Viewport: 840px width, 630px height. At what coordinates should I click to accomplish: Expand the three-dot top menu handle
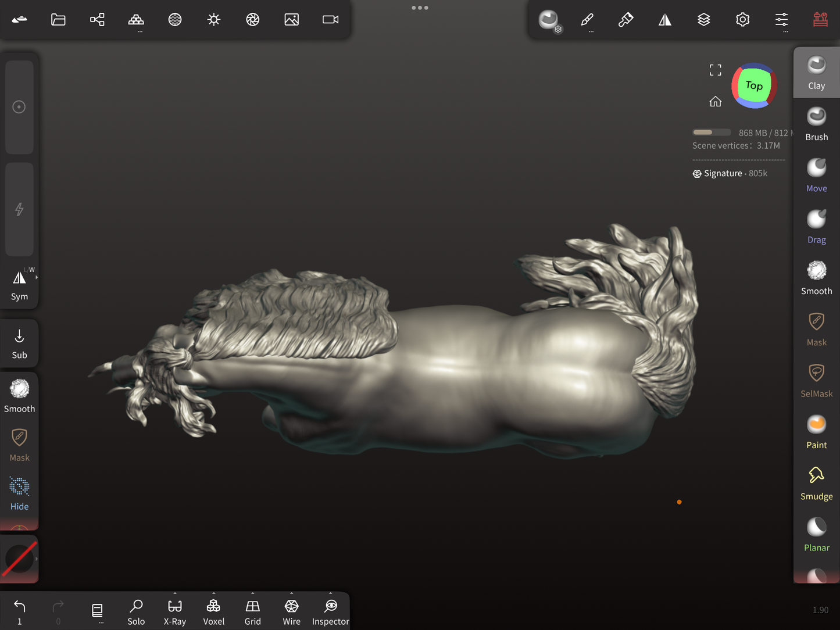click(x=420, y=8)
